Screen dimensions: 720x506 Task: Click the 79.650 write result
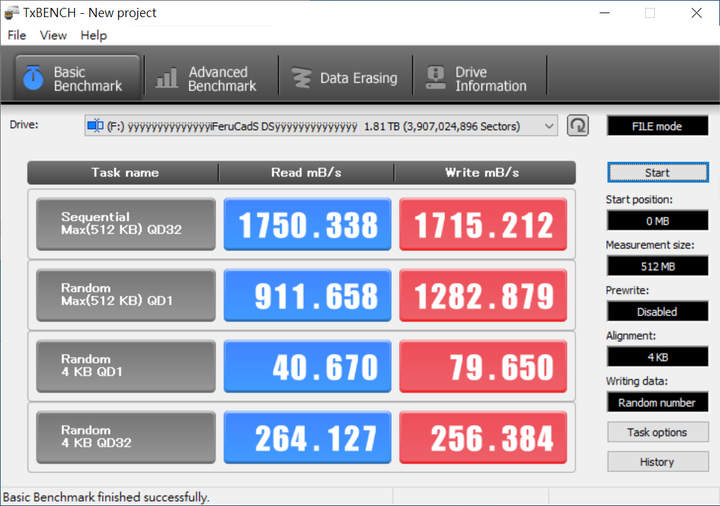(483, 366)
